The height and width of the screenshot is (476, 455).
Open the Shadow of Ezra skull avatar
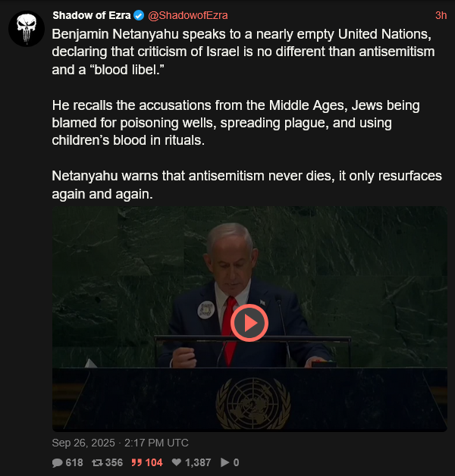[x=27, y=29]
